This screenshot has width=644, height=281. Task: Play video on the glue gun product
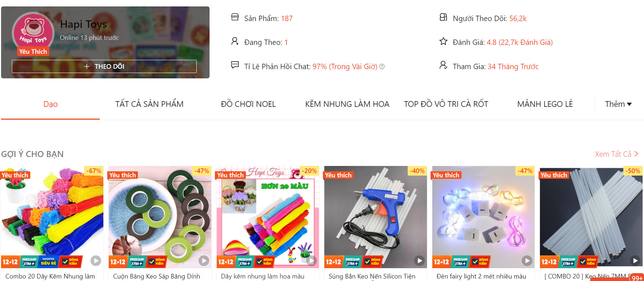click(x=419, y=261)
